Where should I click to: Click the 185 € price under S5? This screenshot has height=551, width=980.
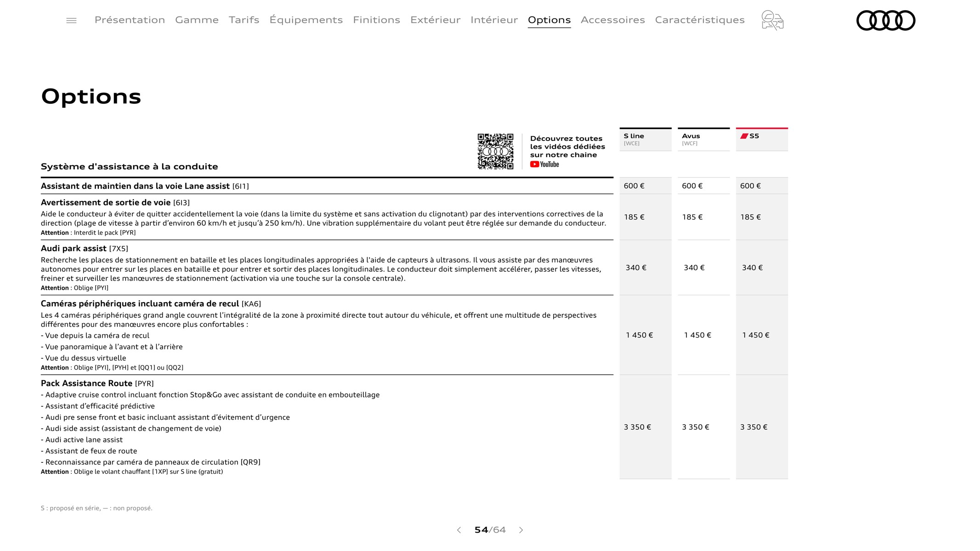[x=750, y=217]
